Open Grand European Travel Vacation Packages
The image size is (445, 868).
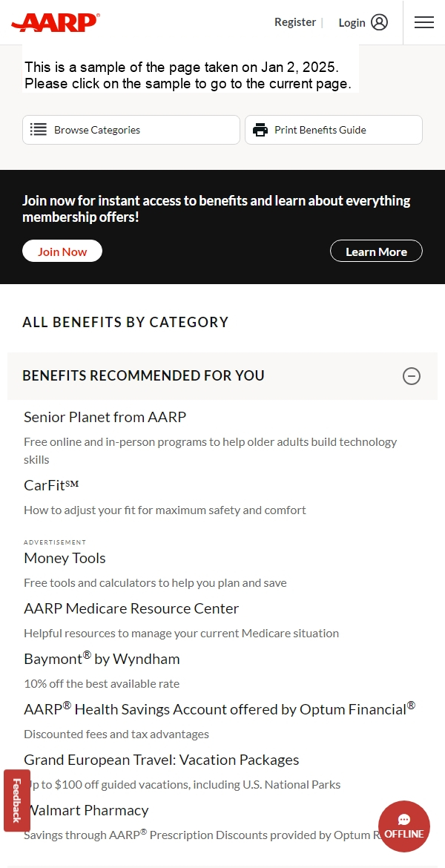click(162, 760)
